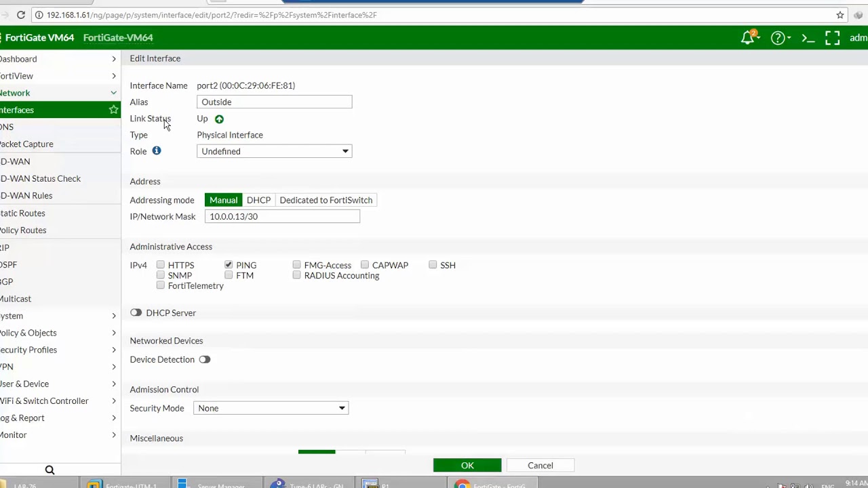868x488 pixels.
Task: Enable FMG-Access checkbox
Action: (296, 265)
